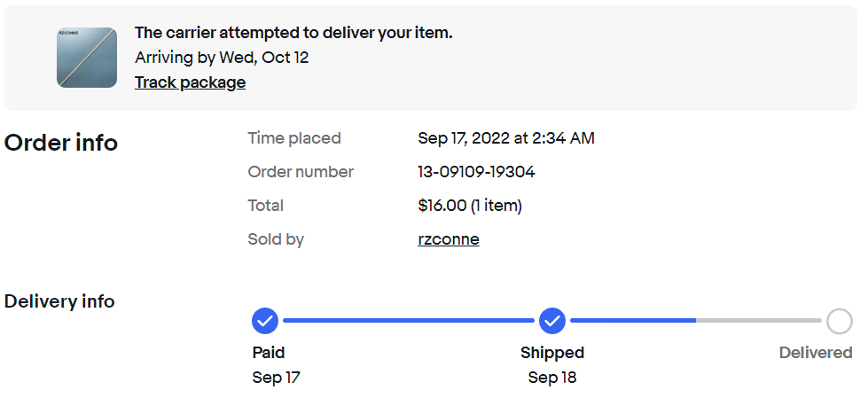This screenshot has width=868, height=398.
Task: Click the Sep 18 shipped date
Action: pyautogui.click(x=552, y=378)
